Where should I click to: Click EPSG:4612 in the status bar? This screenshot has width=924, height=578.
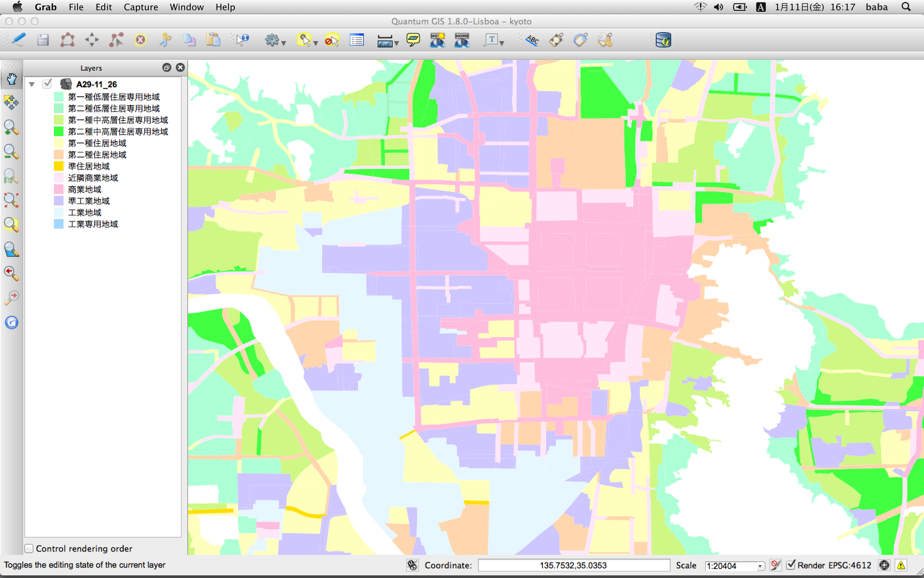pyautogui.click(x=850, y=565)
